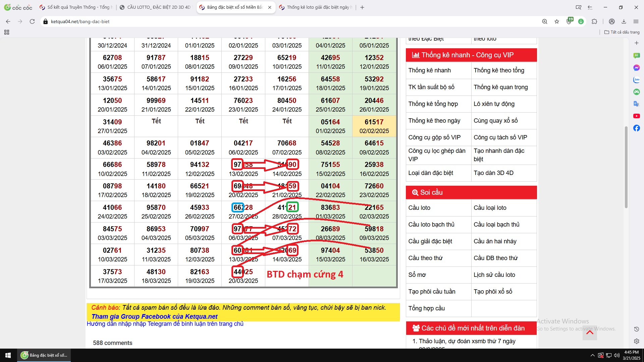The image size is (644, 362).
Task: Open Cầu loto bạch thủ link
Action: click(x=431, y=225)
